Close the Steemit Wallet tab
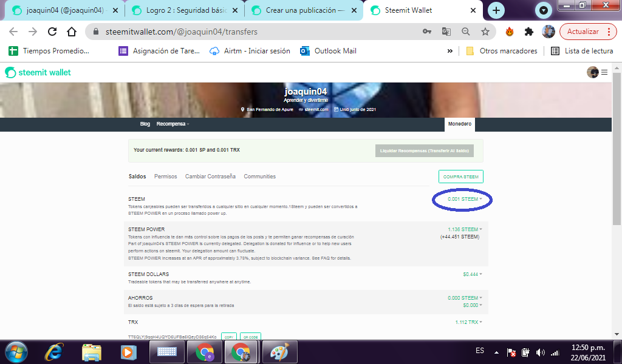 (473, 11)
